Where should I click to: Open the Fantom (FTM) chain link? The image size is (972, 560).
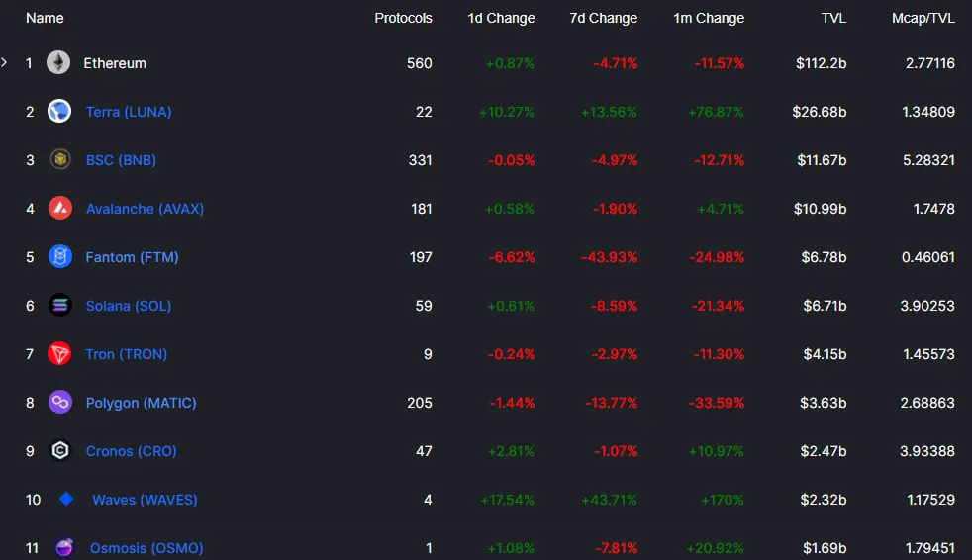point(132,257)
